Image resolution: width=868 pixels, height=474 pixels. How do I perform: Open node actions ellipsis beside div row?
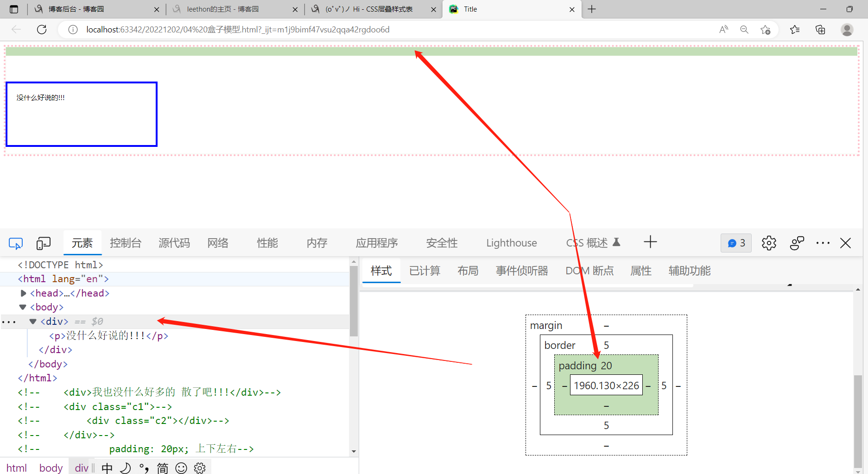(x=9, y=322)
